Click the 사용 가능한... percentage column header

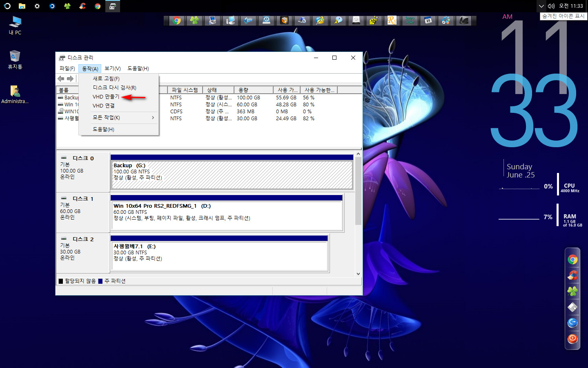[319, 90]
